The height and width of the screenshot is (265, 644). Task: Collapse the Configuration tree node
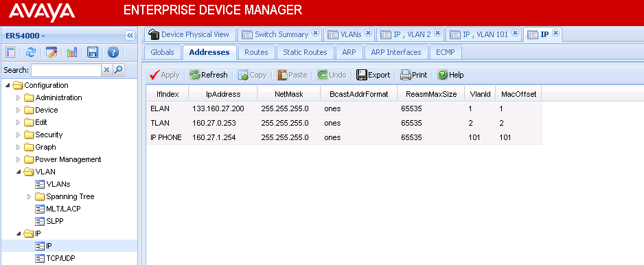click(x=8, y=85)
